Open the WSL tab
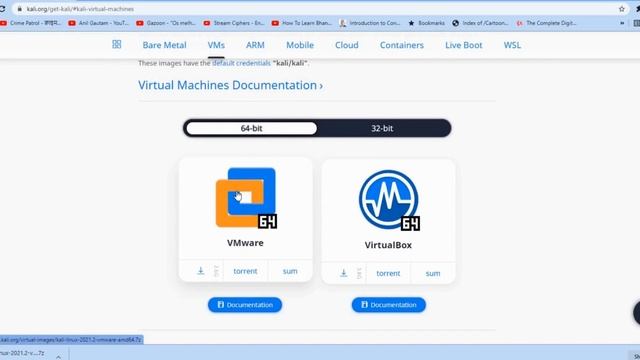640x360 pixels. pos(512,45)
